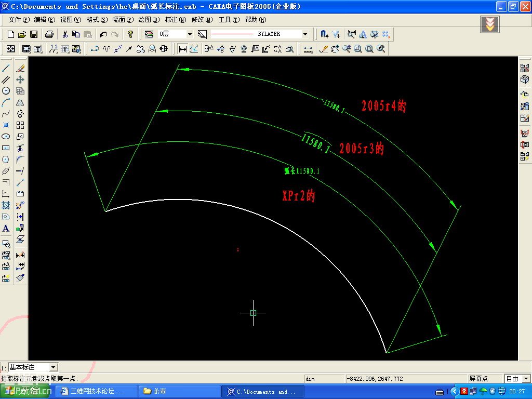
Task: Select the Erase tool
Action: click(20, 68)
